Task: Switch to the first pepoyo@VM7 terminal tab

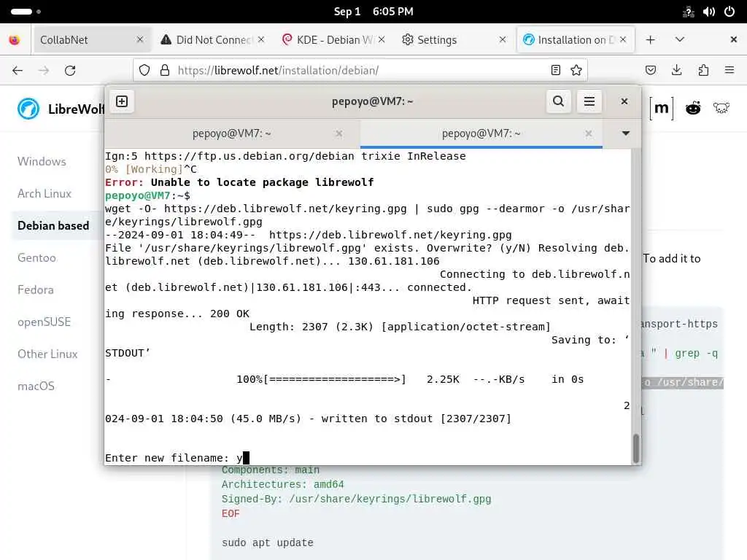Action: pos(232,134)
